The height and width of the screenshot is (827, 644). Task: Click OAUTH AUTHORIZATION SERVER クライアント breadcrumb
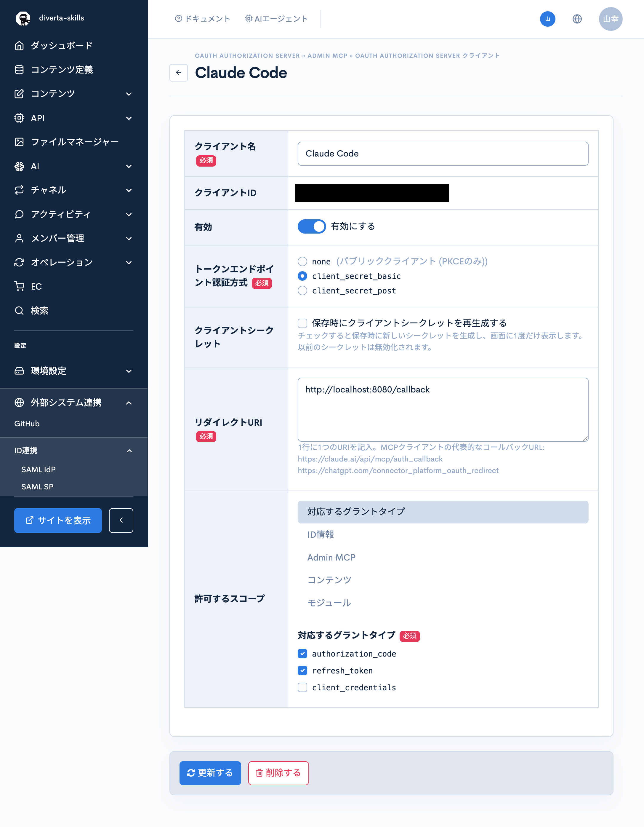tap(427, 56)
